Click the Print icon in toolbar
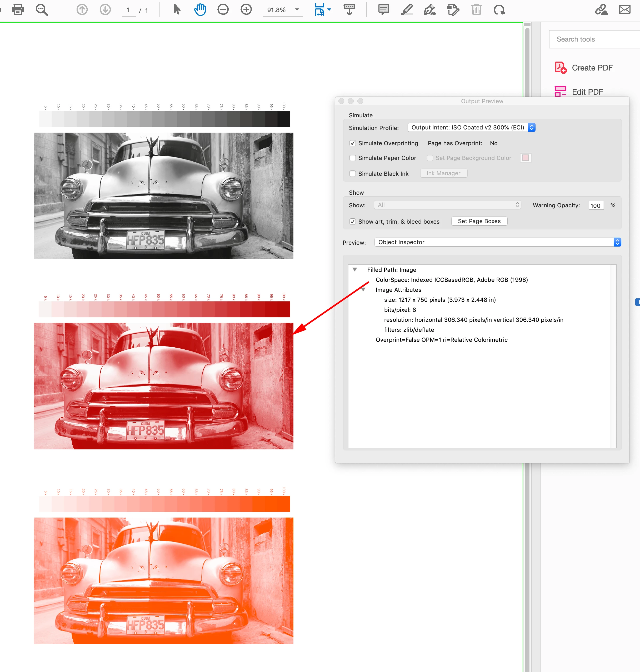The image size is (640, 672). [x=18, y=9]
